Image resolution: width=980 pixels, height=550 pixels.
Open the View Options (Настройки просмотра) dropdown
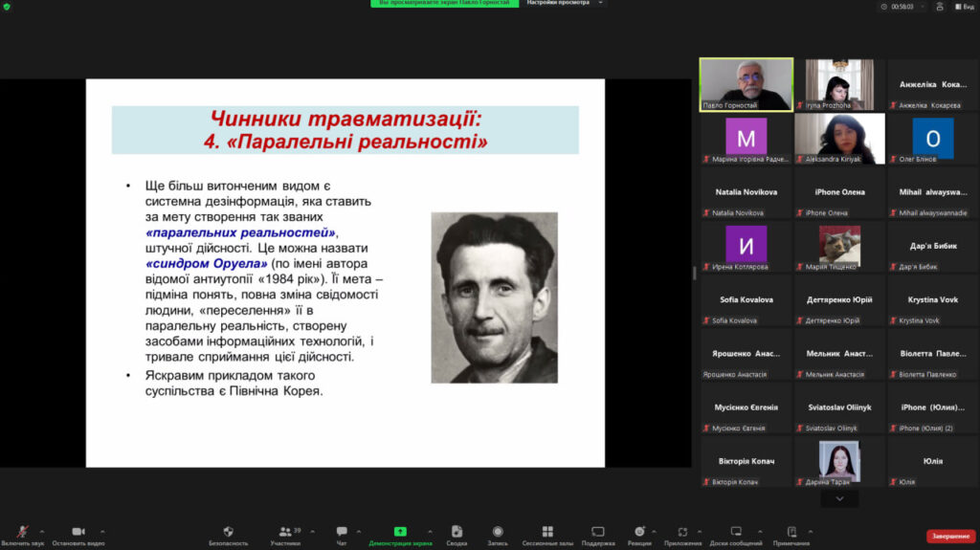click(567, 4)
